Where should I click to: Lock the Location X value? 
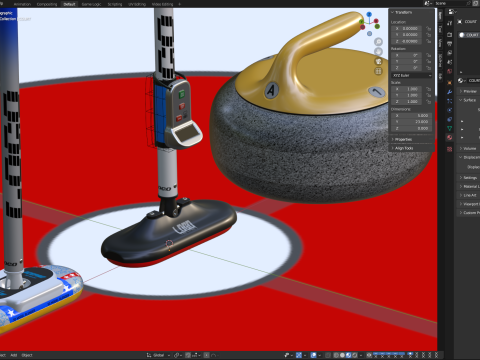coord(428,29)
